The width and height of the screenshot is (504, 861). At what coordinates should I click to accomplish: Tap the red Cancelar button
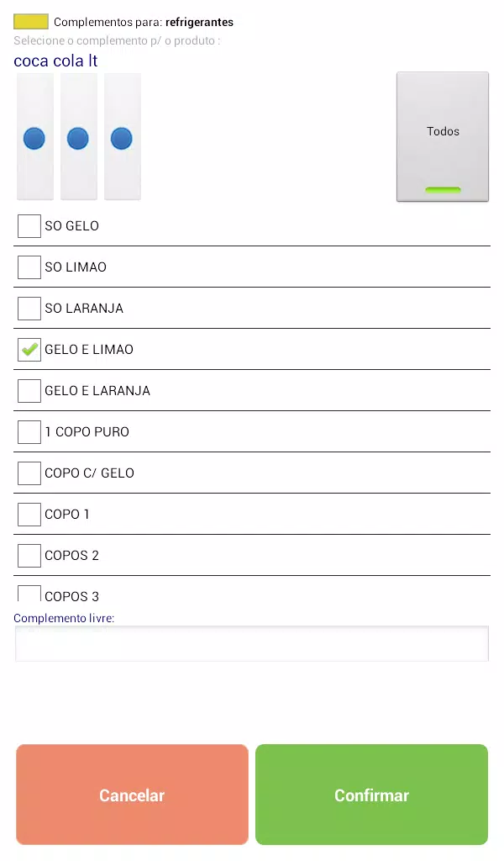point(132,795)
